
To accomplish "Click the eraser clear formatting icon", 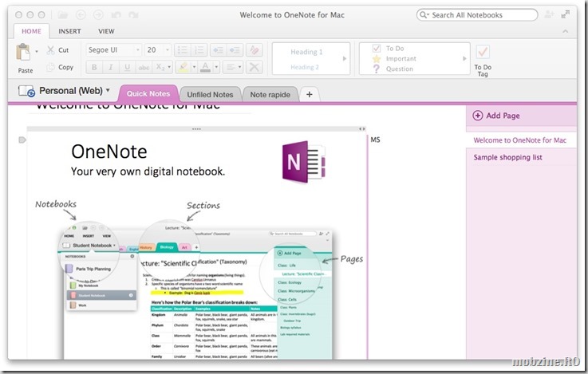I will click(x=254, y=50).
